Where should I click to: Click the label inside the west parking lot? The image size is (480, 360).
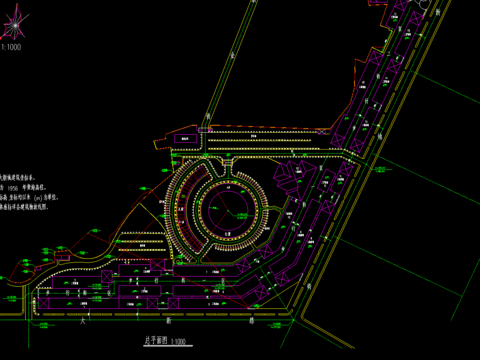tap(142, 246)
